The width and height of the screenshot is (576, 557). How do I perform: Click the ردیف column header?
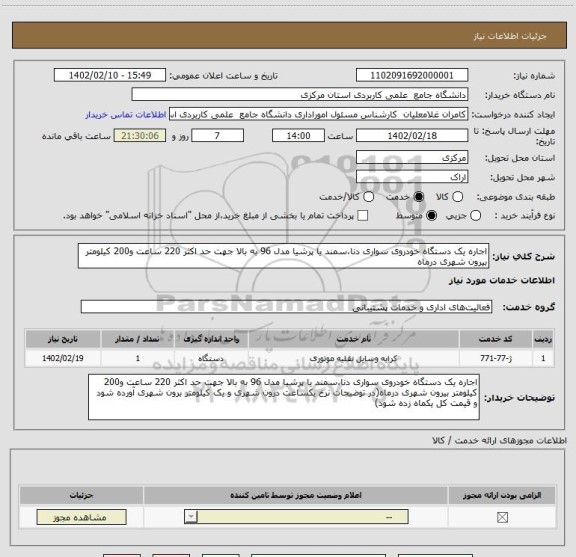[x=543, y=339]
